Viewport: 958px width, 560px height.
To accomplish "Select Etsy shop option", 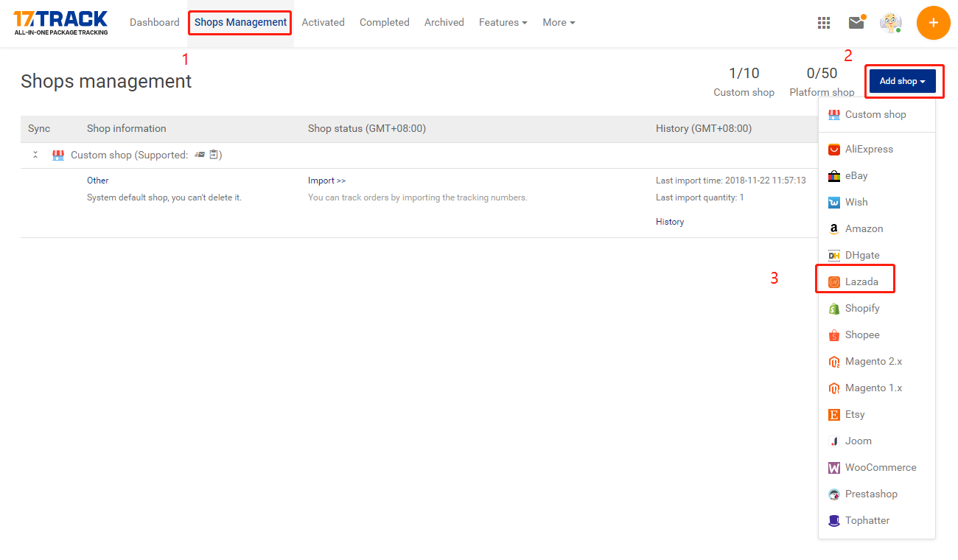I will click(x=854, y=414).
